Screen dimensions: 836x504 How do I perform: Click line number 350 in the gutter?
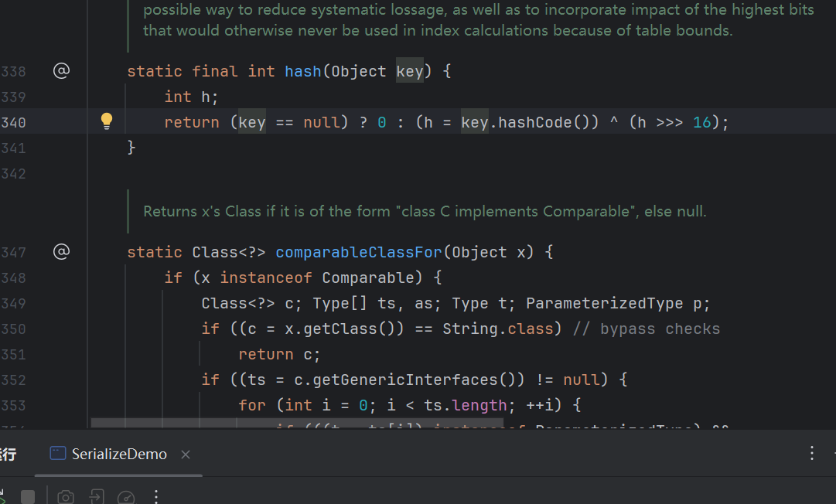pos(13,329)
